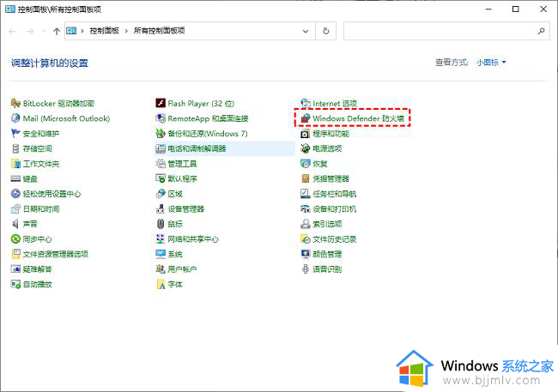Click the RemoteApp 和桌面连接 icon

click(161, 118)
